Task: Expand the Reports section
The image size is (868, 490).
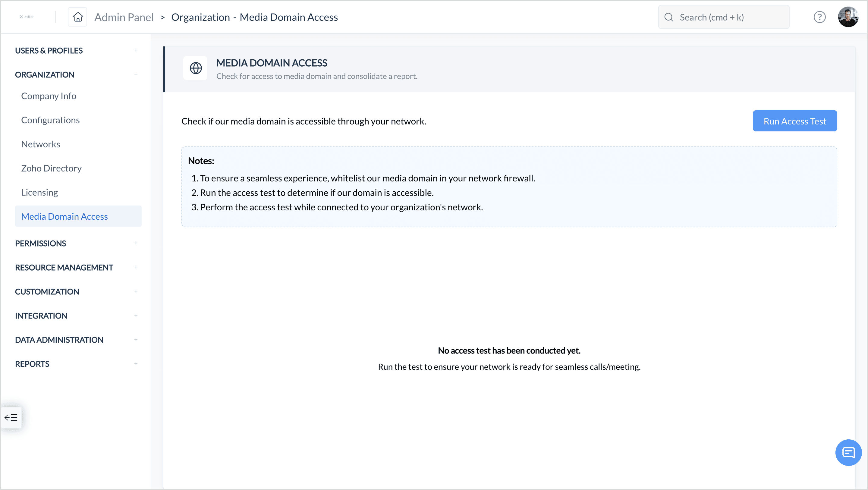Action: point(136,364)
